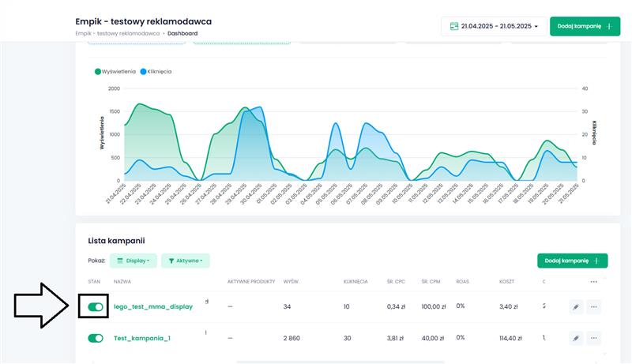632x364 pixels.
Task: Click Dodaj kampanię button in top header
Action: coord(585,26)
